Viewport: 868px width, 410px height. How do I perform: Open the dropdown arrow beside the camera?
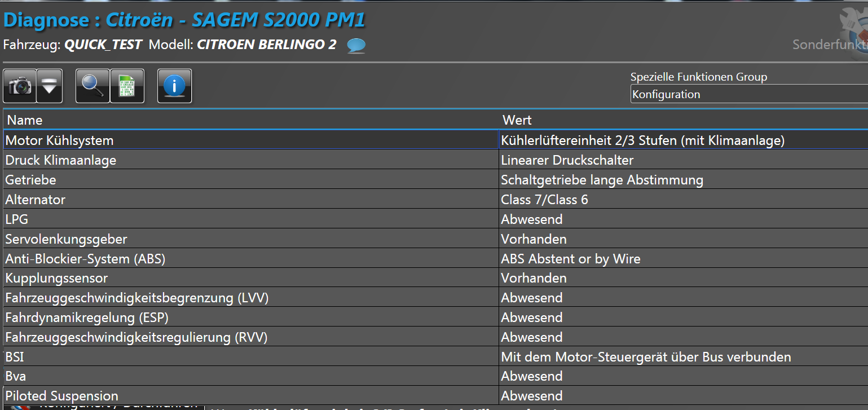[50, 86]
